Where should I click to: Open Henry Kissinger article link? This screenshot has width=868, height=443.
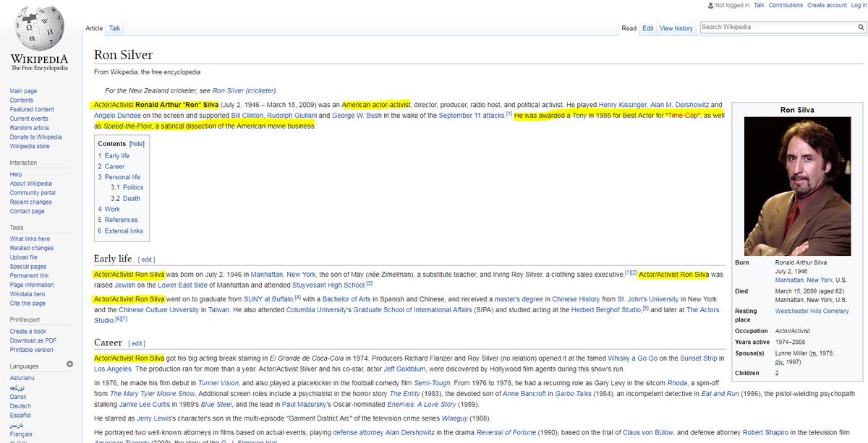tap(624, 105)
